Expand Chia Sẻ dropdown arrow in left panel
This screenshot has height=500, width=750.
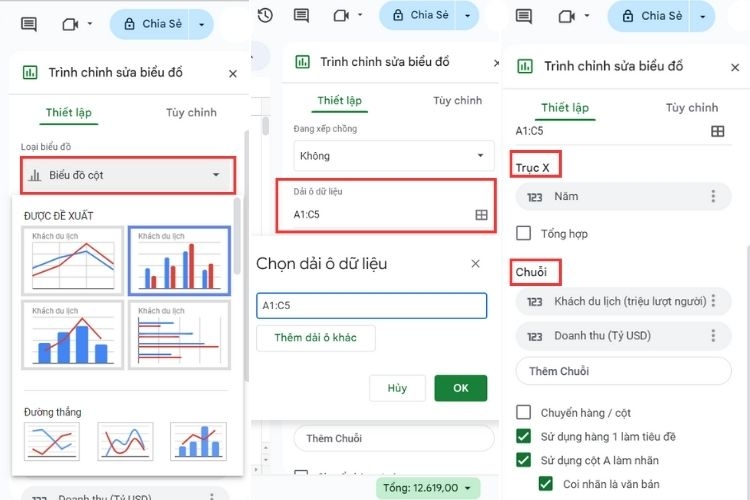pos(202,24)
